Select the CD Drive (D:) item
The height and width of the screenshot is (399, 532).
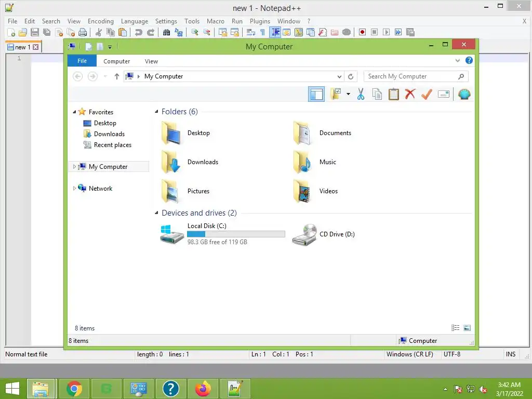click(x=324, y=234)
